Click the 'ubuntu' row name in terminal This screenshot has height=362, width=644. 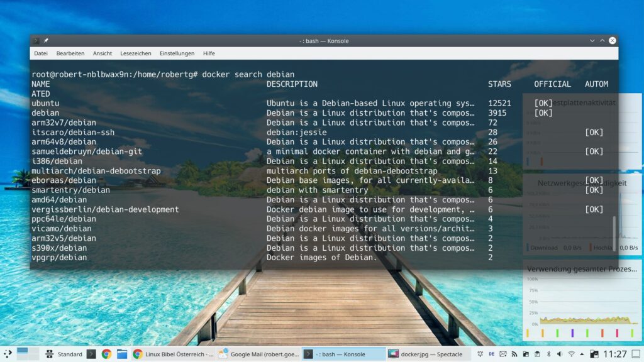(x=45, y=104)
